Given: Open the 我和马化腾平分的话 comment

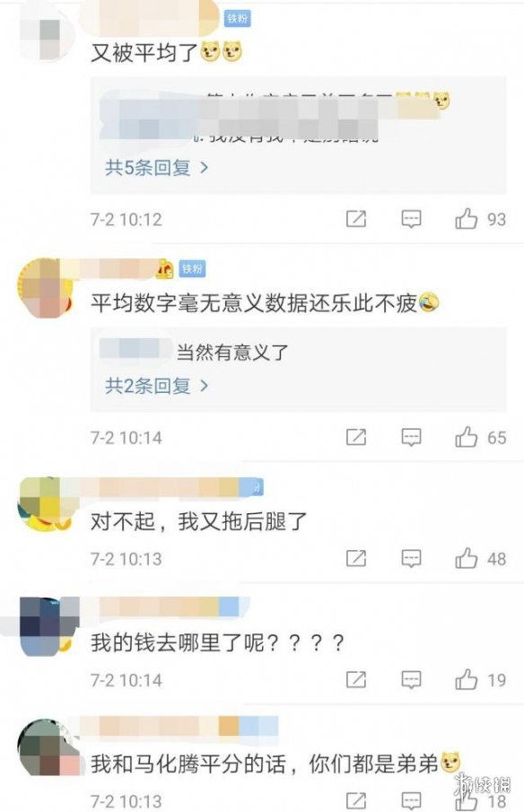Looking at the screenshot, I should [275, 764].
